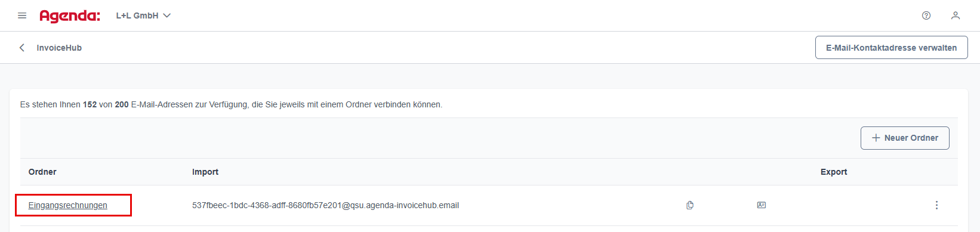Select the InvoiceHub page title

[x=59, y=48]
